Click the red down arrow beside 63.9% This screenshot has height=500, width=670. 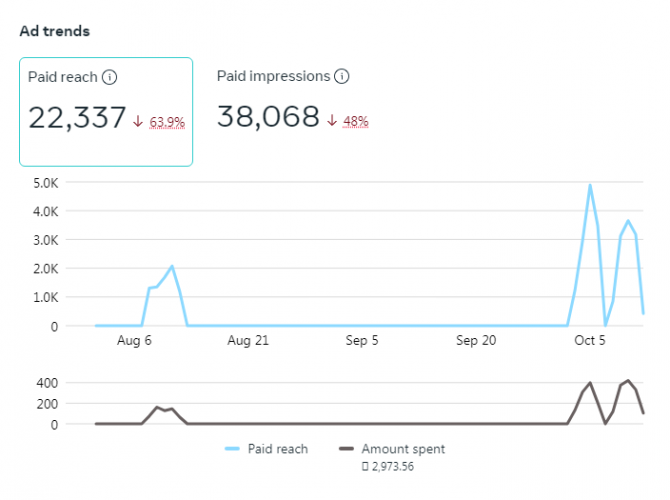[138, 121]
